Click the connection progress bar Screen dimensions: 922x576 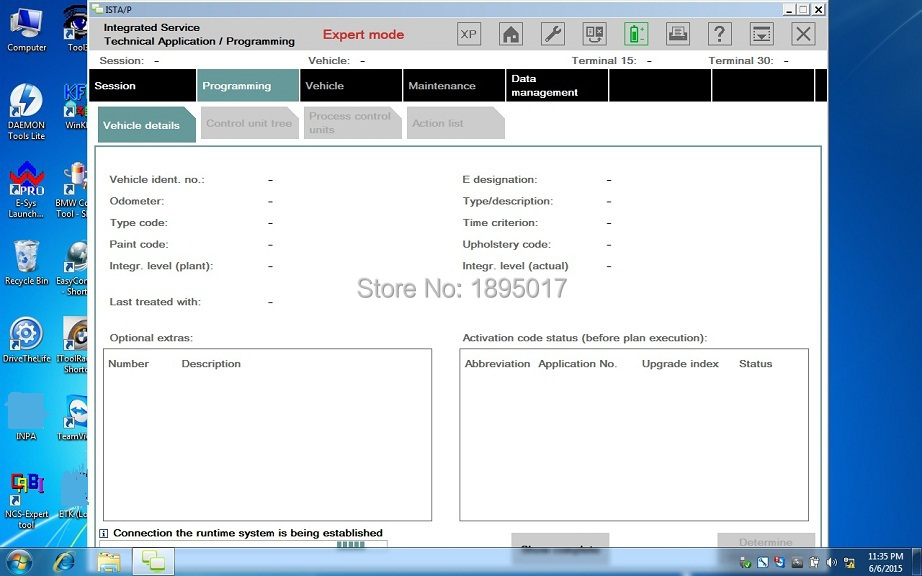[x=361, y=545]
